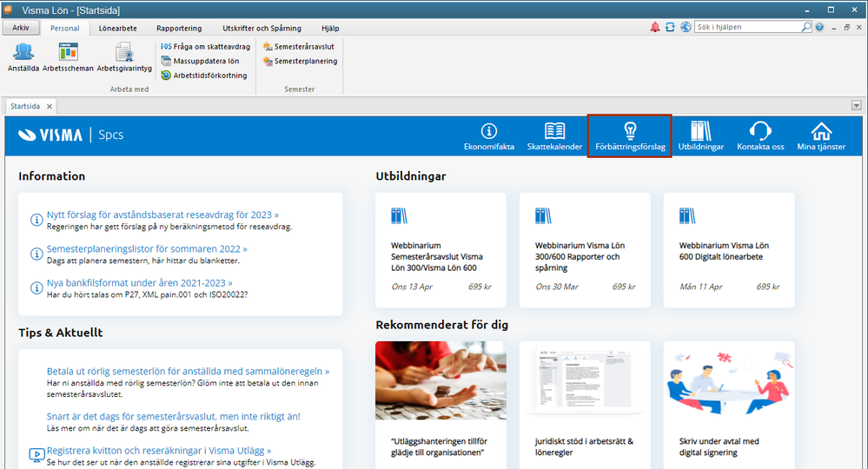Click the blue sync arrows icon
This screenshot has height=469, width=868.
[x=670, y=27]
